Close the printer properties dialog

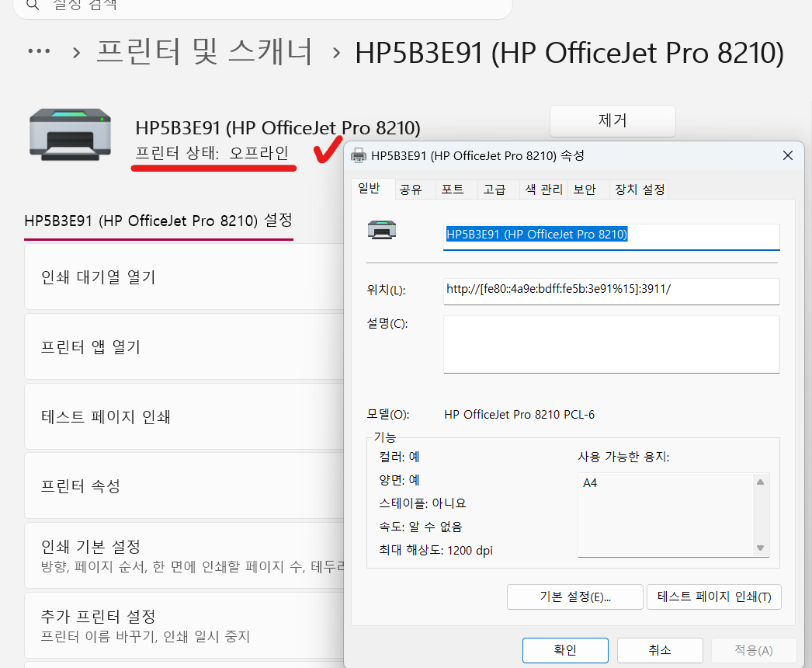(788, 155)
